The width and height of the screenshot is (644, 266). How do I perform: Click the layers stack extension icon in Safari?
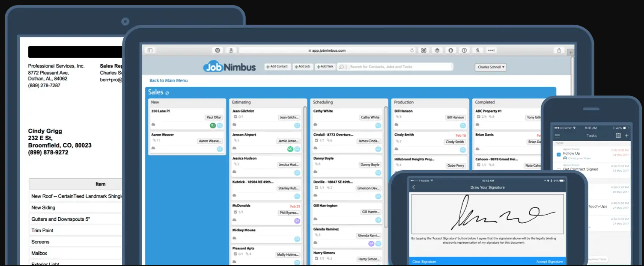tap(437, 50)
